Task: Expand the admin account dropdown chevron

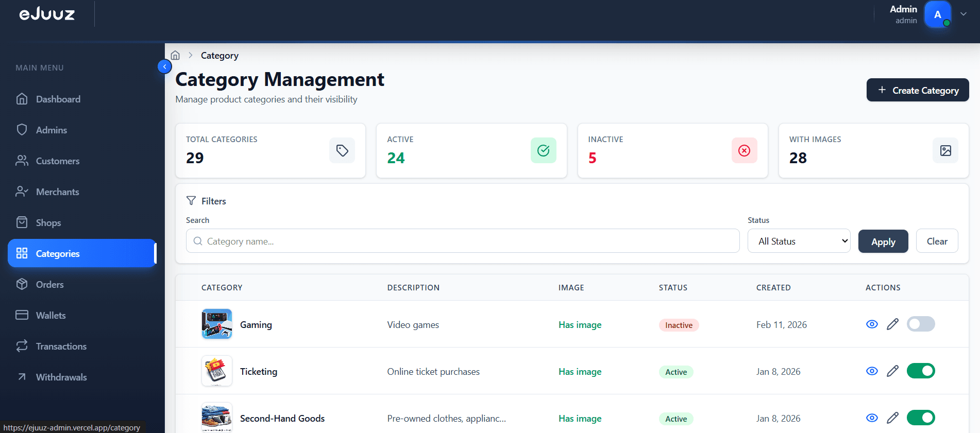Action: (964, 14)
